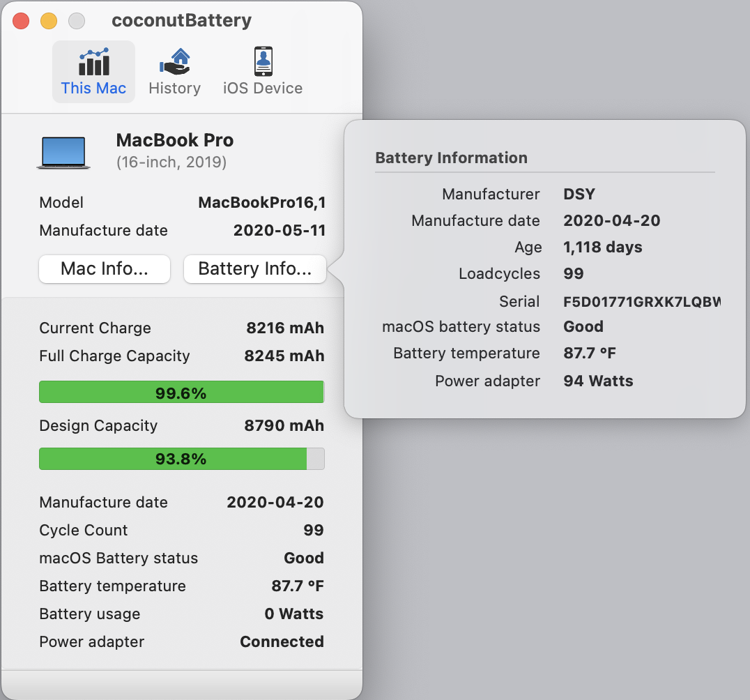
Task: Click the Cycle Count label
Action: tap(84, 530)
